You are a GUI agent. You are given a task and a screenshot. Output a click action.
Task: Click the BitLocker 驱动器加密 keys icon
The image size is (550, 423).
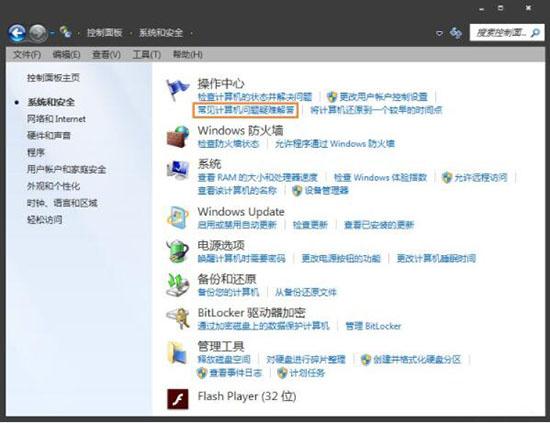pyautogui.click(x=177, y=319)
